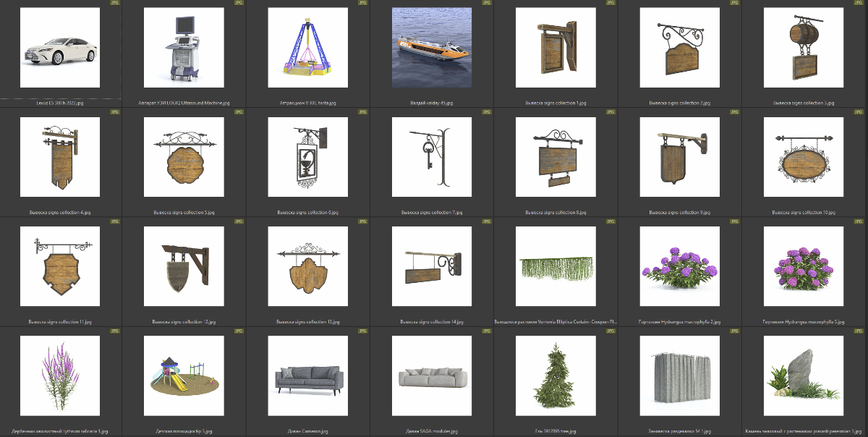Viewport: 868px width, 437px height.
Task: Choose the oval wooden sign collection 10 thumbnail
Action: (x=804, y=157)
